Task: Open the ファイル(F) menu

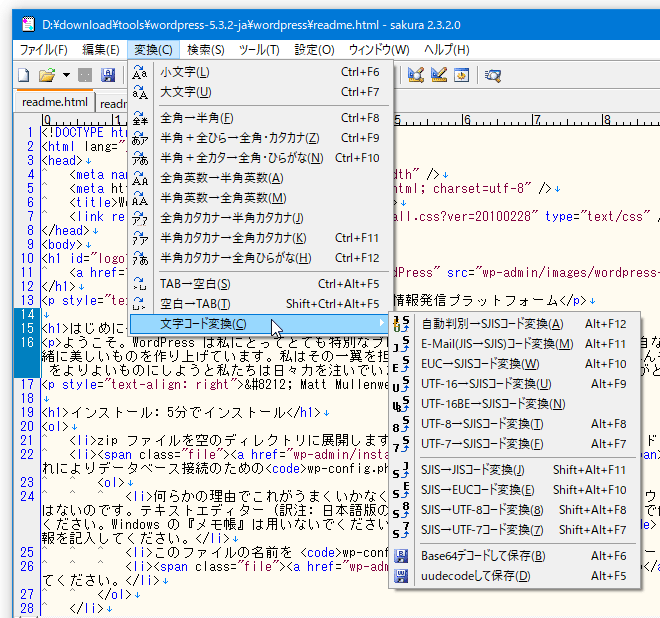Action: point(43,50)
